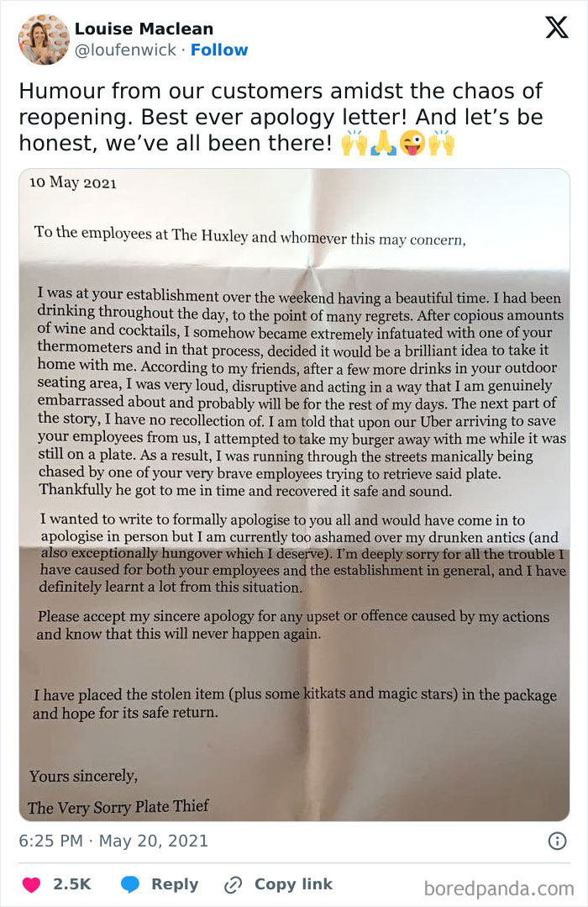Click the tweet text about reopening chaos
This screenshot has height=907, width=588.
281,117
